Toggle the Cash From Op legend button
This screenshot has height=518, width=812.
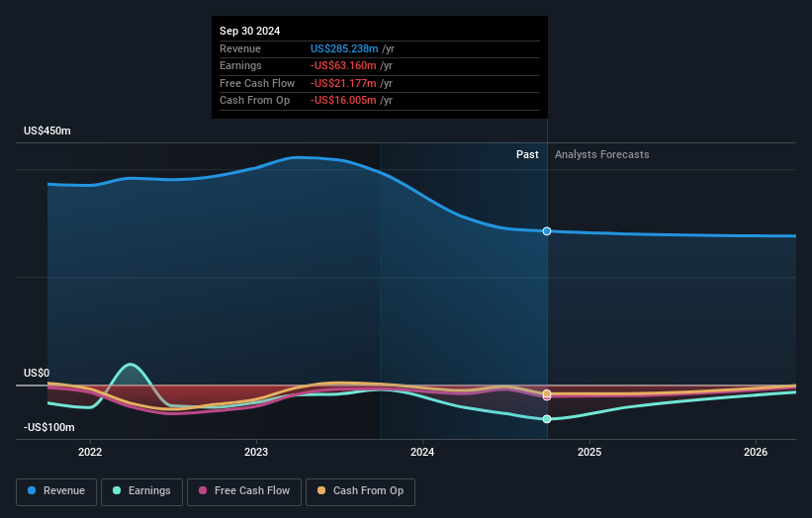pos(360,491)
